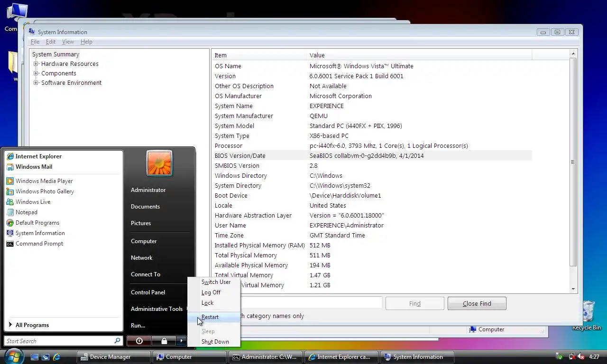Click the taskbar clock showing 4:27
The width and height of the screenshot is (607, 364).
(594, 357)
